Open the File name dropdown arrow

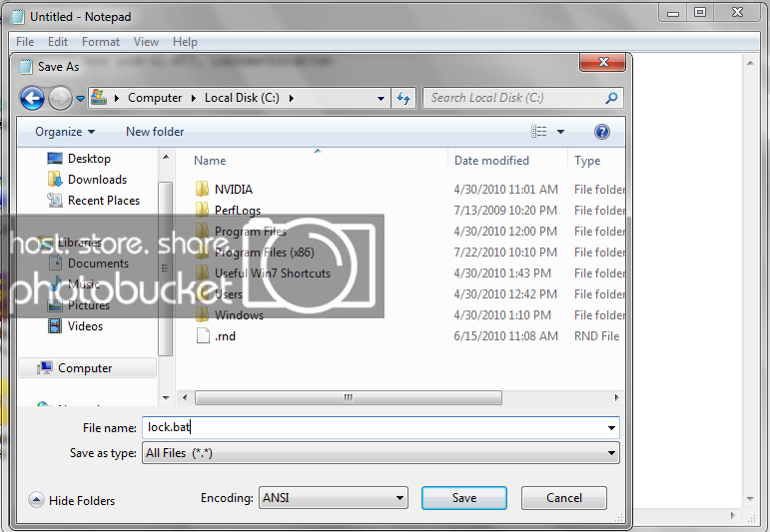611,428
